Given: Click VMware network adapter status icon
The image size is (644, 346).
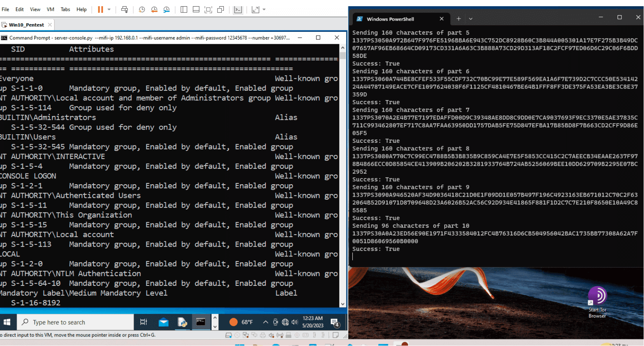Looking at the screenshot, I should click(245, 335).
